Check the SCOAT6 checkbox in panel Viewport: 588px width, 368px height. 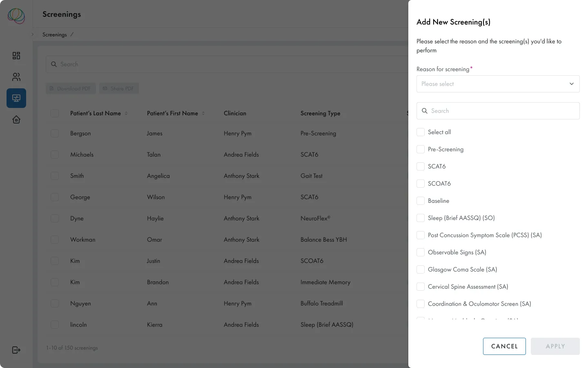(421, 184)
